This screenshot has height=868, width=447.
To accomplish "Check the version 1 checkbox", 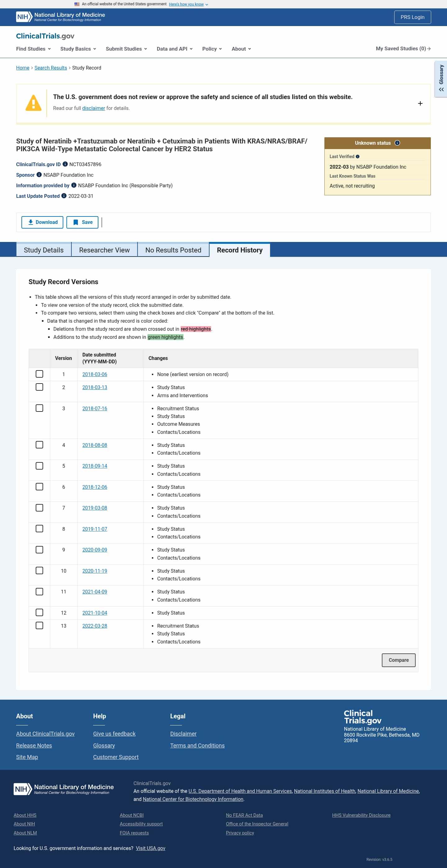I will pyautogui.click(x=39, y=374).
